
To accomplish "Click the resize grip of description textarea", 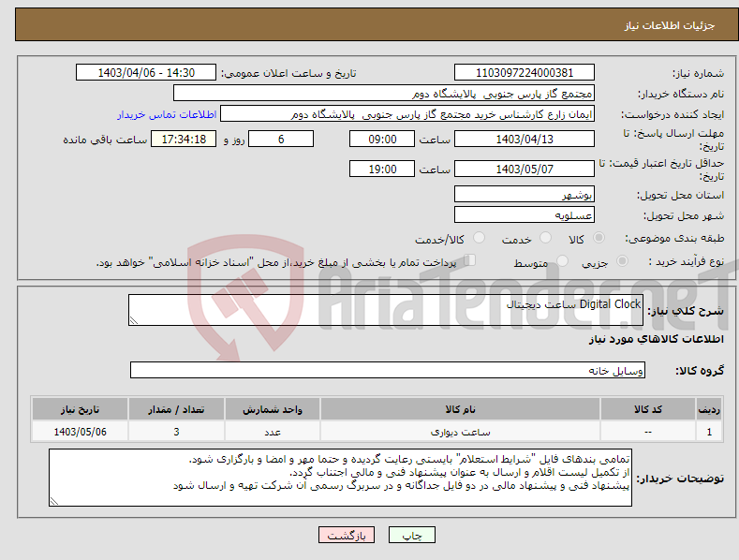I will [x=134, y=320].
